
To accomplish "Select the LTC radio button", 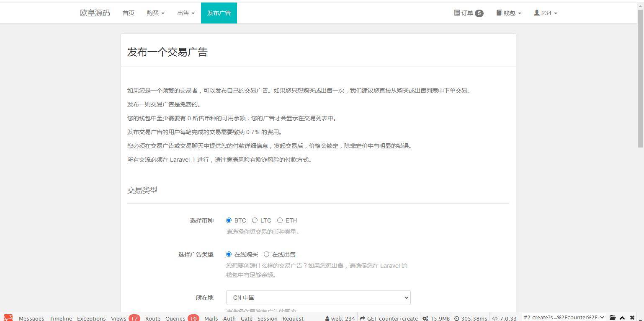I will 255,220.
